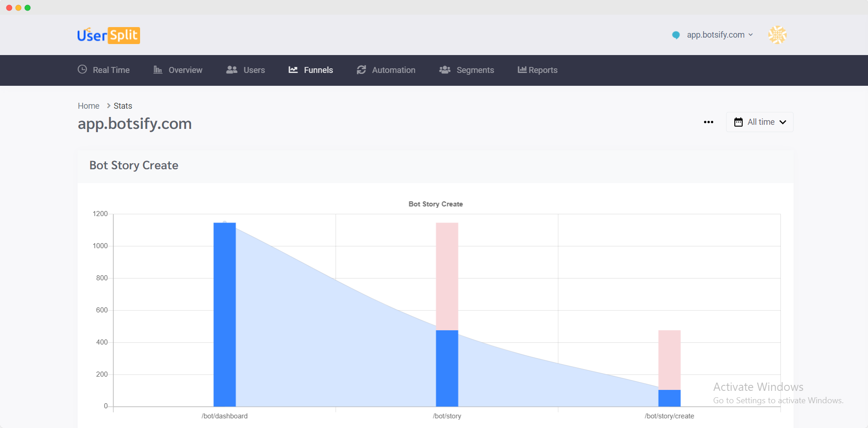Click the yellow minimize window button
Viewport: 868px width, 428px height.
tap(18, 8)
